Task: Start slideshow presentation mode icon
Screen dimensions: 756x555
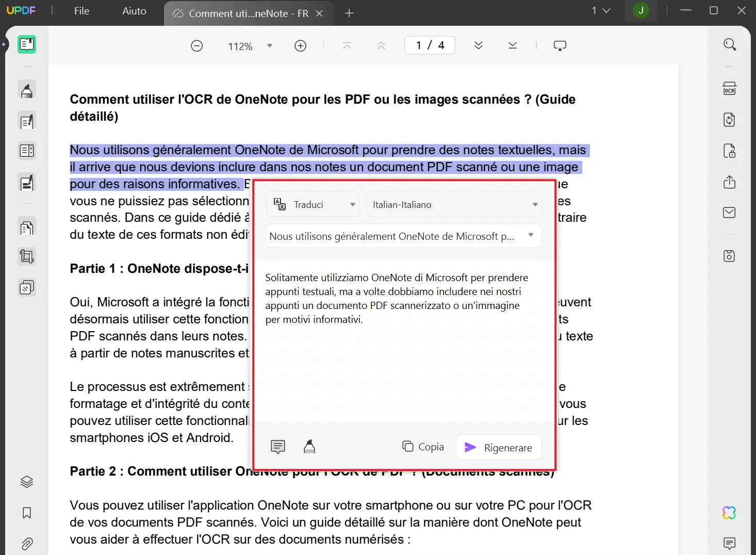Action: click(560, 45)
